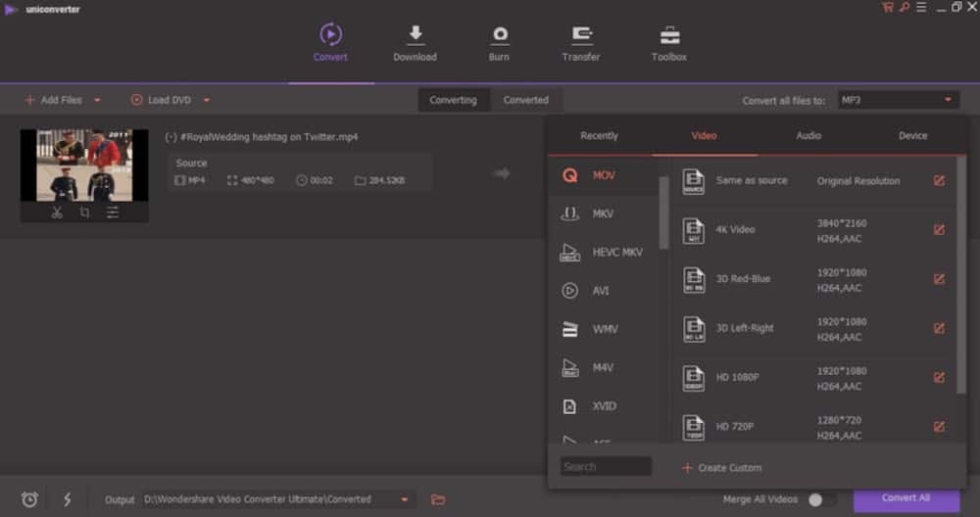This screenshot has height=517, width=980.
Task: Open effects adjust icon under thumbnail
Action: click(113, 211)
